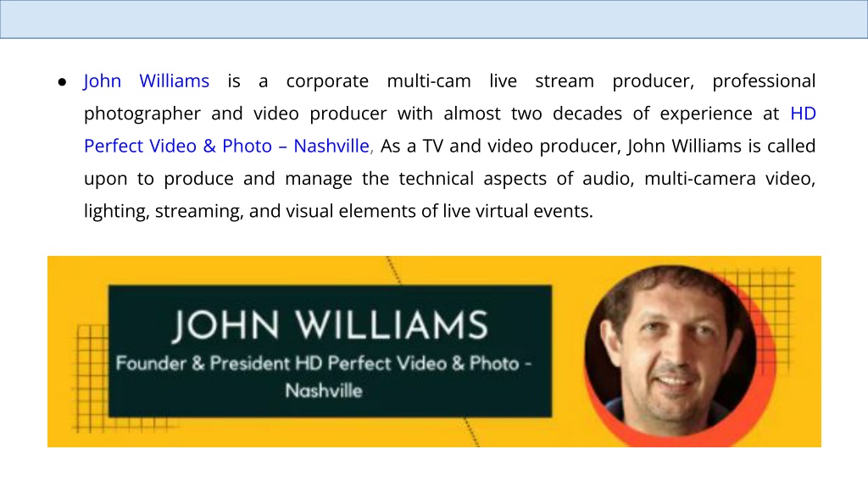Click the light blue header bar
Image resolution: width=868 pixels, height=488 pixels.
434,19
